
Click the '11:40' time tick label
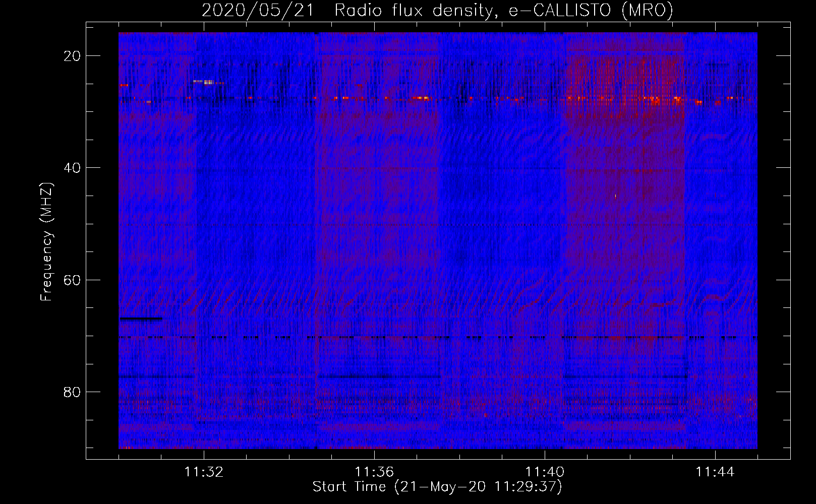point(545,472)
